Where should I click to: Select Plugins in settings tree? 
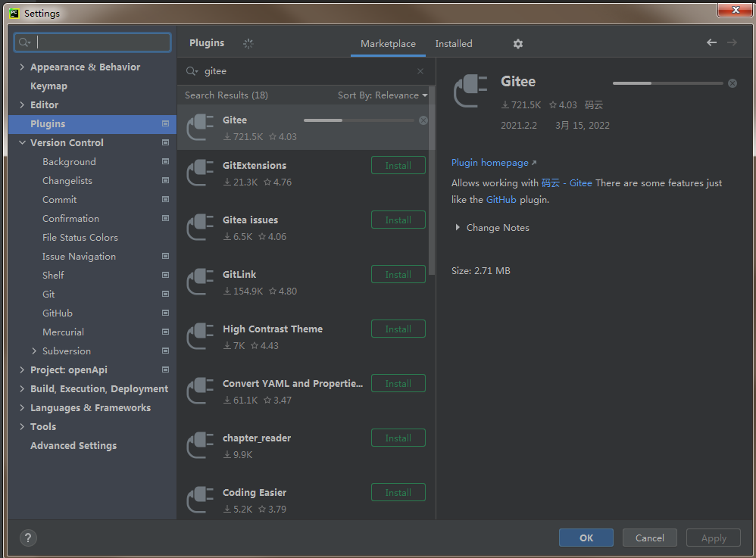click(x=92, y=124)
